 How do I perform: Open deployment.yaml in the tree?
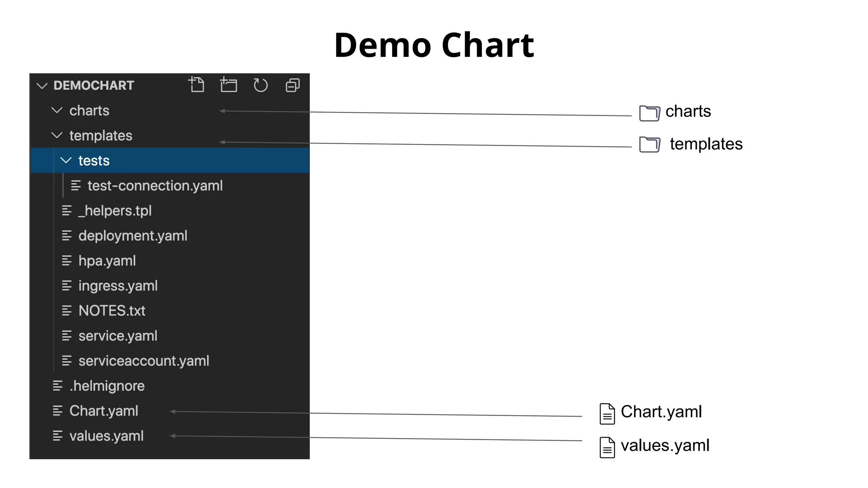(133, 236)
